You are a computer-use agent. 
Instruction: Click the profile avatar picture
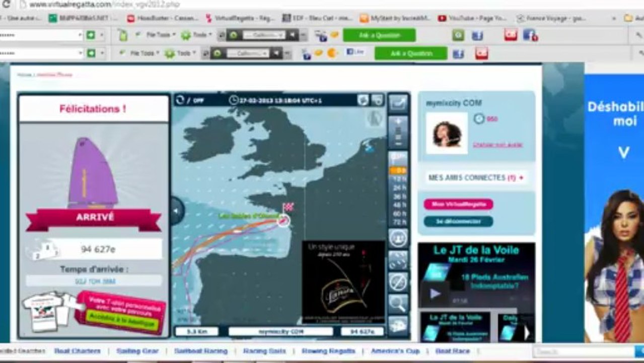(447, 133)
